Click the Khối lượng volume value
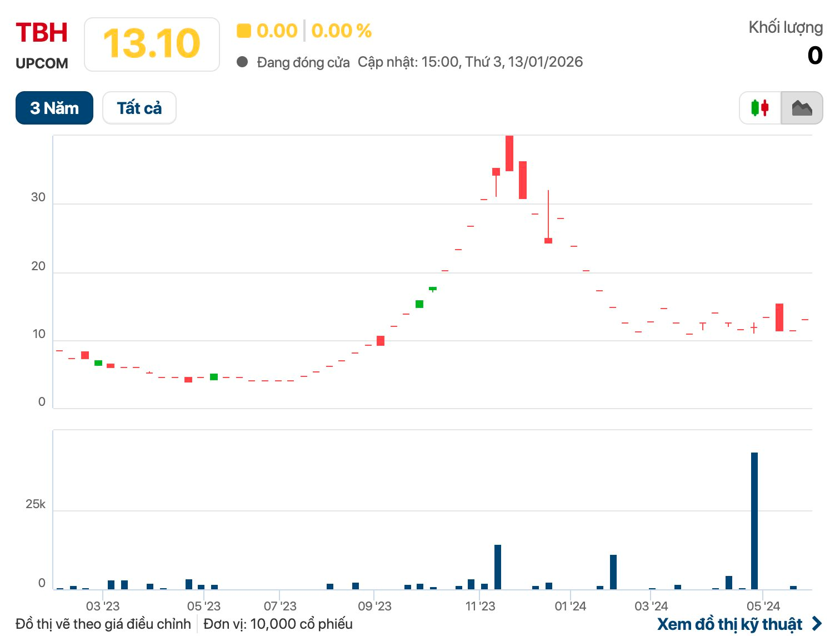The width and height of the screenshot is (840, 636). (x=814, y=56)
